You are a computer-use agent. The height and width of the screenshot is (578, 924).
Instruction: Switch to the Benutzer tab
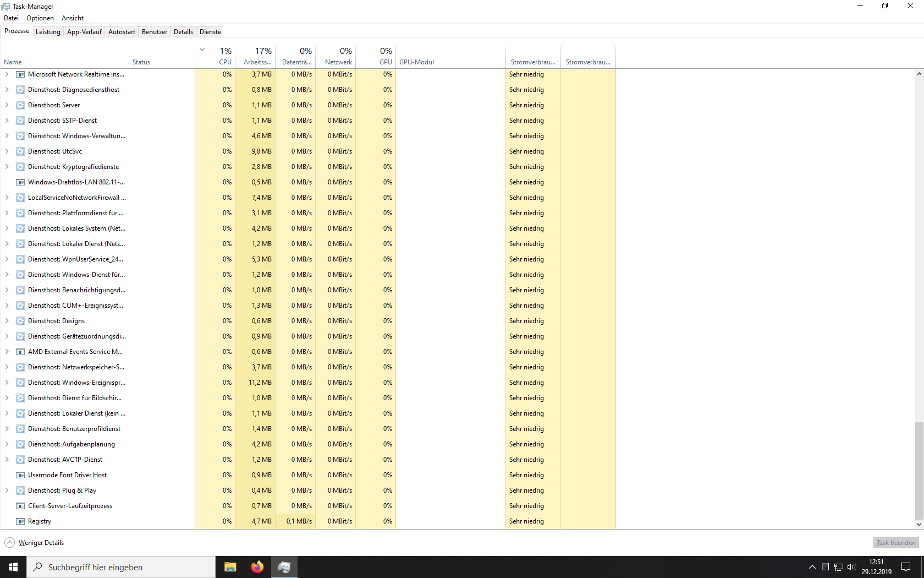click(x=155, y=32)
